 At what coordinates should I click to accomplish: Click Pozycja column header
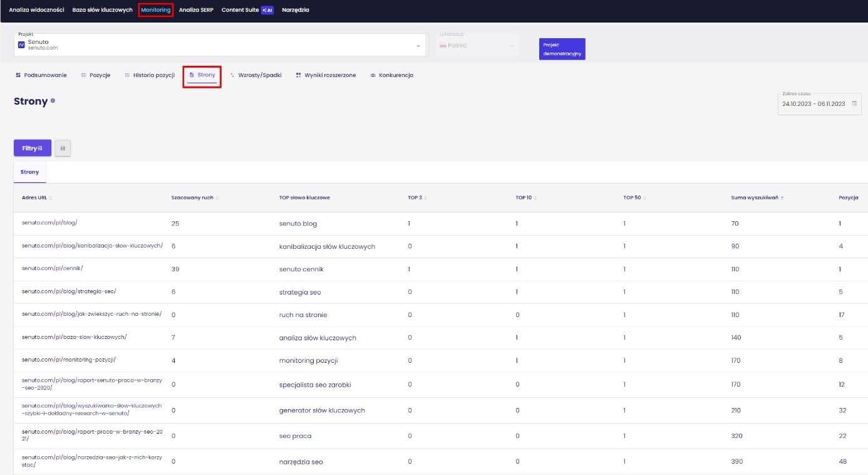coord(849,198)
